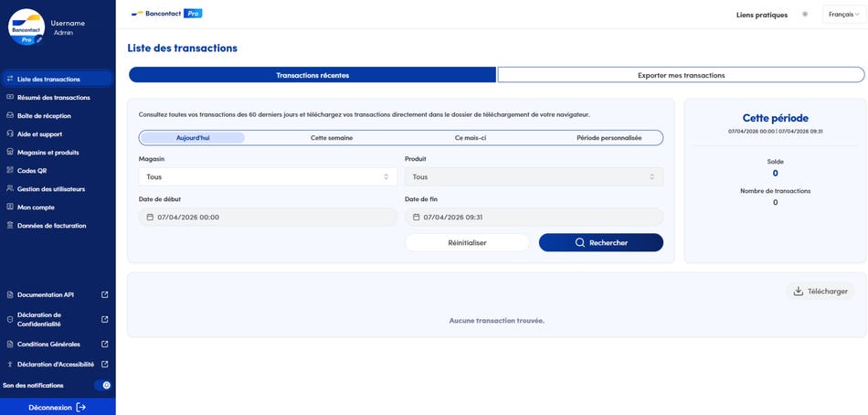Toggle the Son des notifications switch

[x=102, y=386]
